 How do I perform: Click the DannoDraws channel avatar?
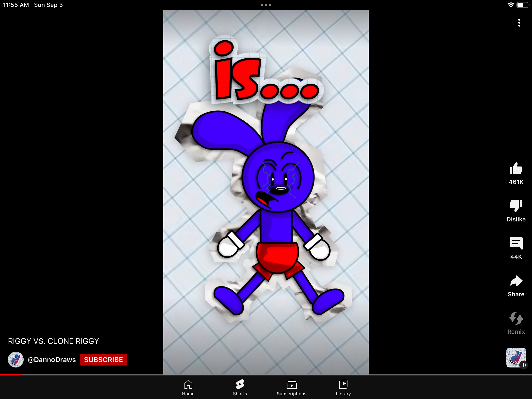(16, 360)
